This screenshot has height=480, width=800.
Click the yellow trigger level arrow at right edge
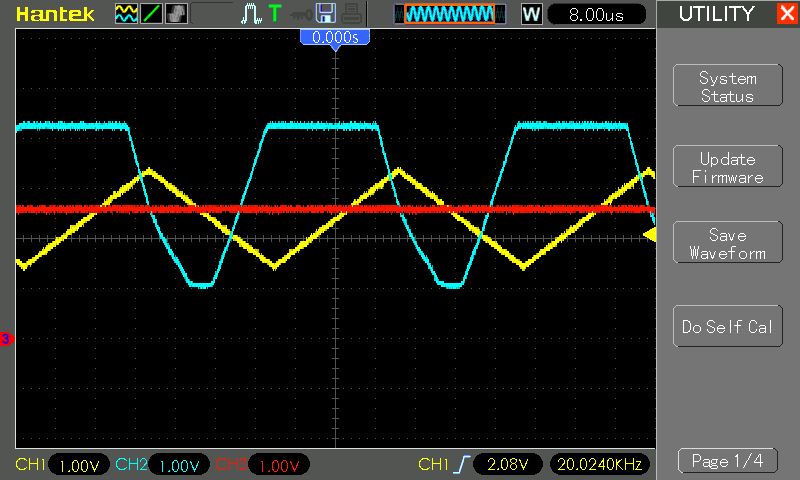pyautogui.click(x=649, y=235)
